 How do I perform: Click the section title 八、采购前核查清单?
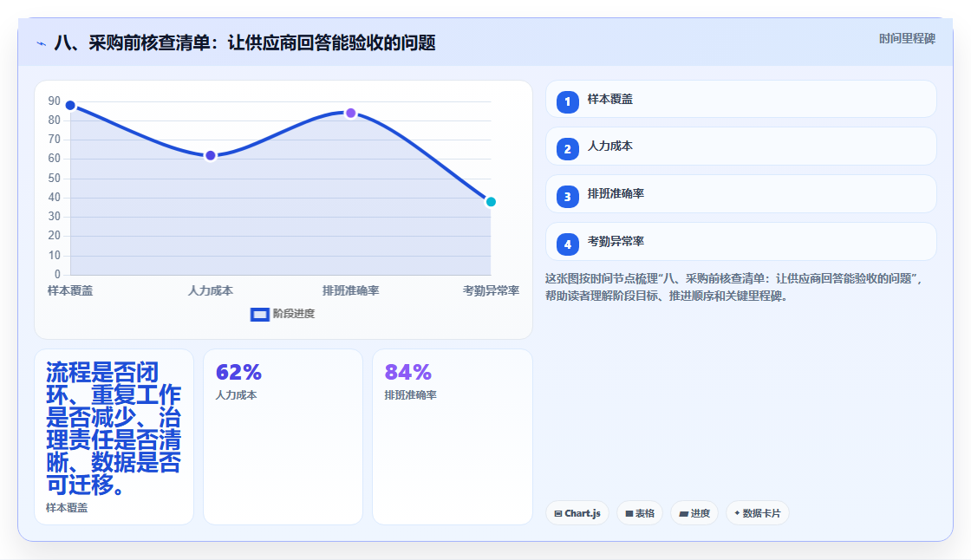[x=245, y=43]
